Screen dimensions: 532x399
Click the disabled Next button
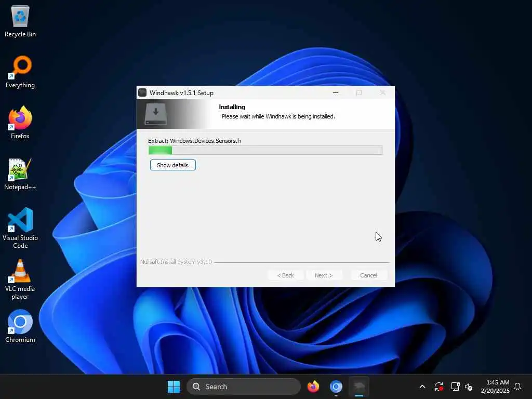[324, 275]
